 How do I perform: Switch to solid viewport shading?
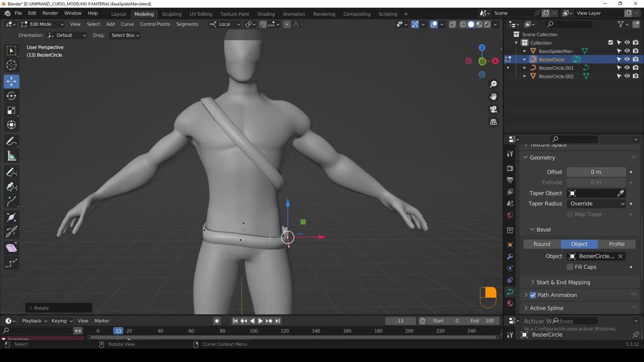471,24
